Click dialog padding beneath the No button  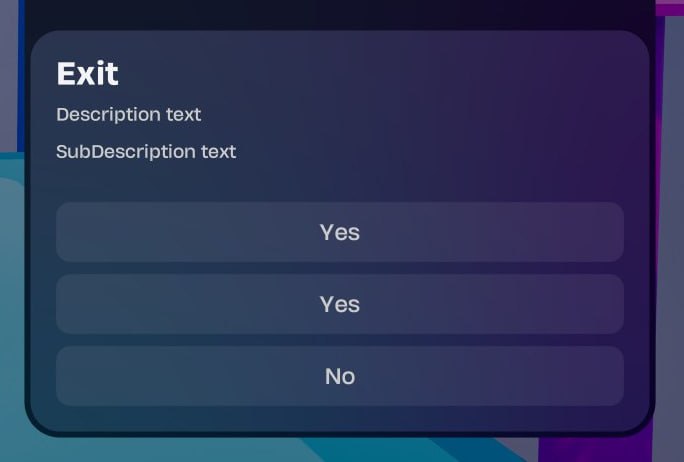tap(340, 416)
